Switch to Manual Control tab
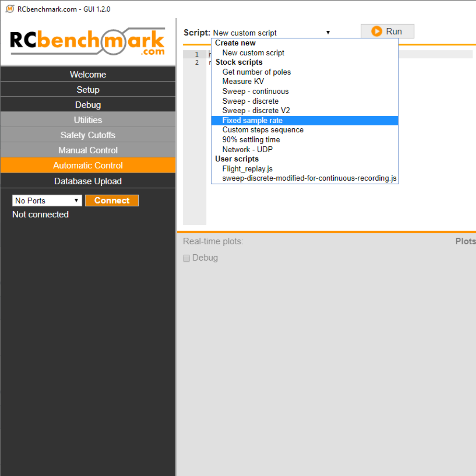 click(x=88, y=150)
